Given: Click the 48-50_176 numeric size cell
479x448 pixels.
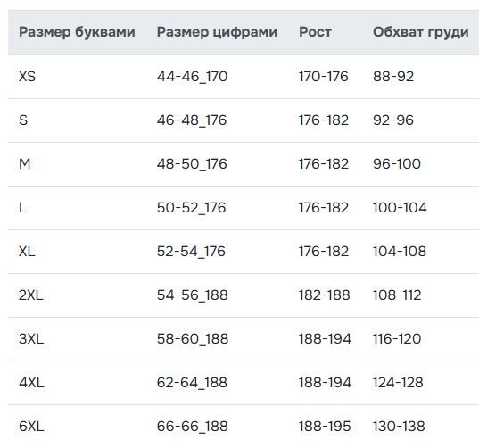Looking at the screenshot, I should [x=192, y=164].
